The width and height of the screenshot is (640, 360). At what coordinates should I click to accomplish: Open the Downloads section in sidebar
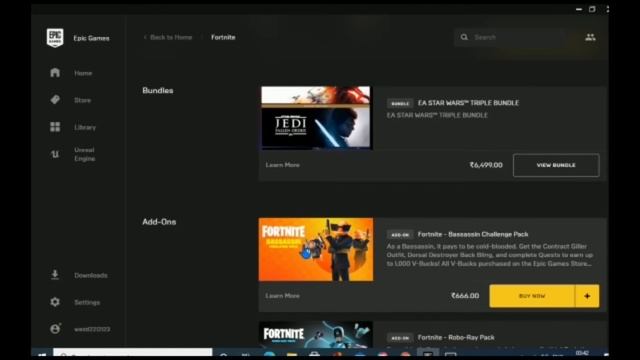[91, 276]
